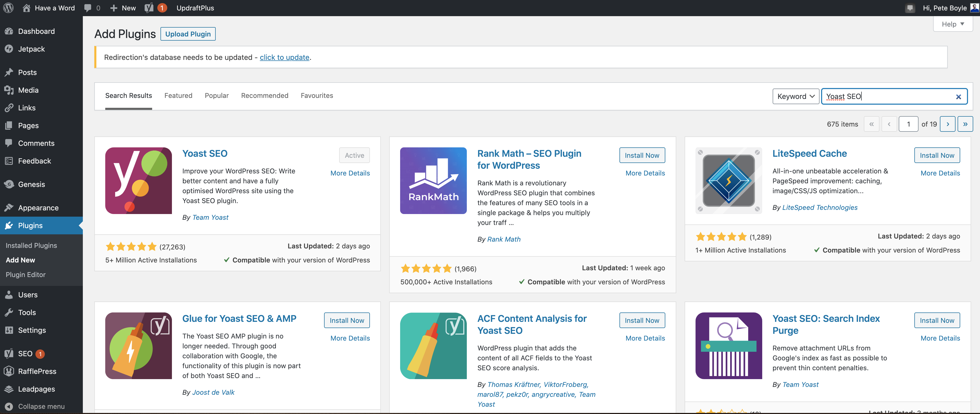This screenshot has width=980, height=414.
Task: Clear the search field with X icon
Action: (x=958, y=97)
